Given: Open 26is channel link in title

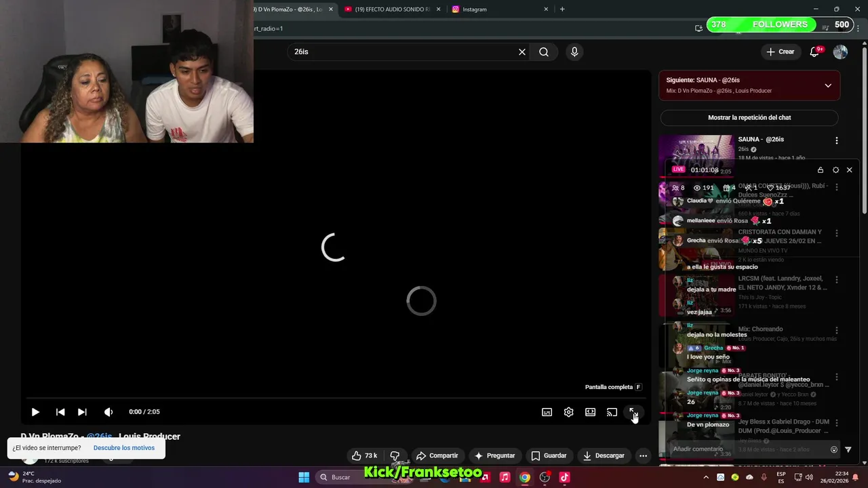Looking at the screenshot, I should pos(99,436).
